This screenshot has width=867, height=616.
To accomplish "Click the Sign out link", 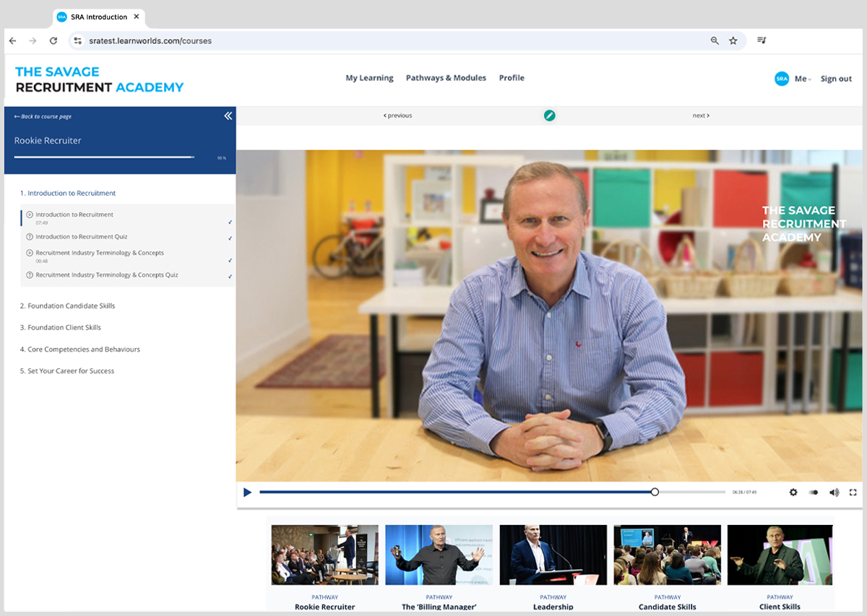I will click(x=836, y=79).
